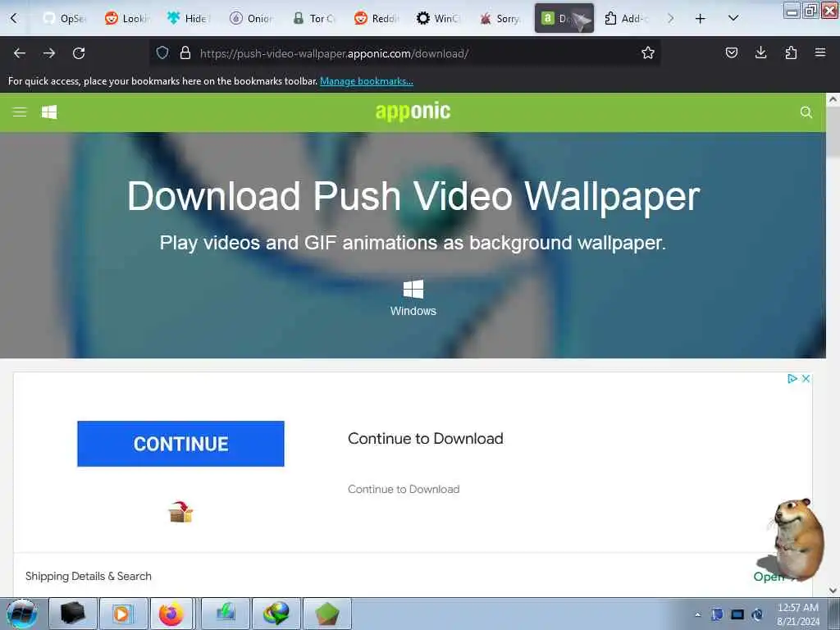The width and height of the screenshot is (840, 630).
Task: Switch to the Reddit tab
Action: point(376,19)
